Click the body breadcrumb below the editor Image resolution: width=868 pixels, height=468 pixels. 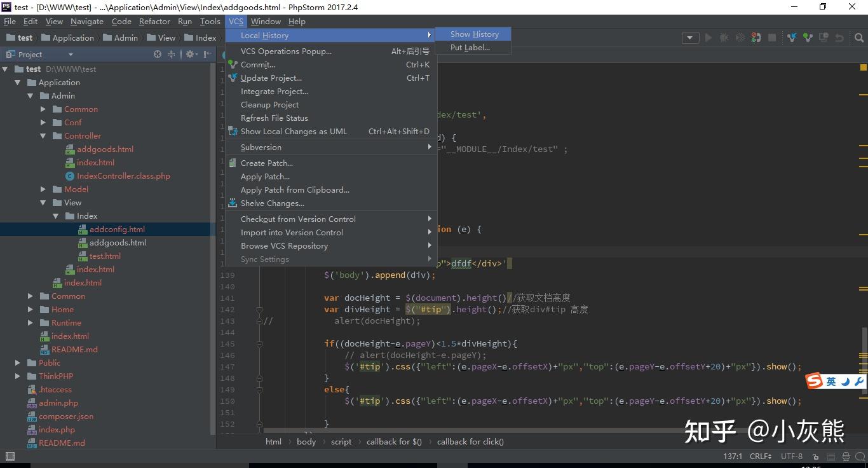[306, 441]
